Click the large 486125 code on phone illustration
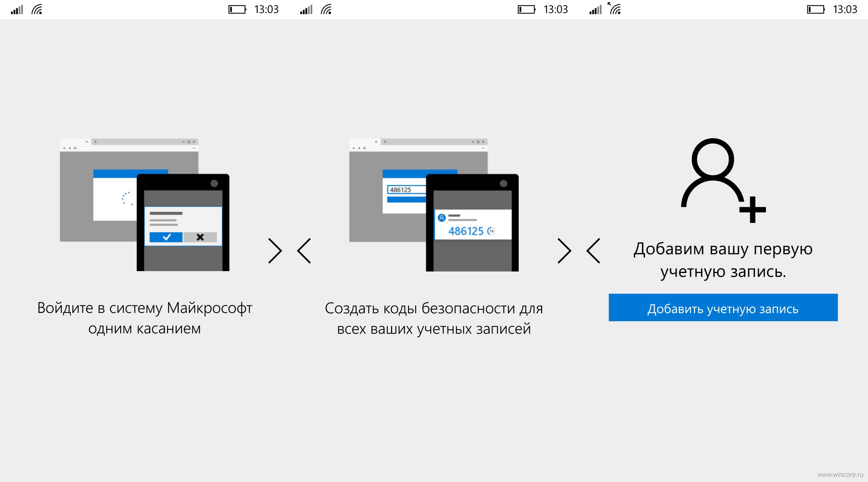This screenshot has width=868, height=482. (466, 231)
